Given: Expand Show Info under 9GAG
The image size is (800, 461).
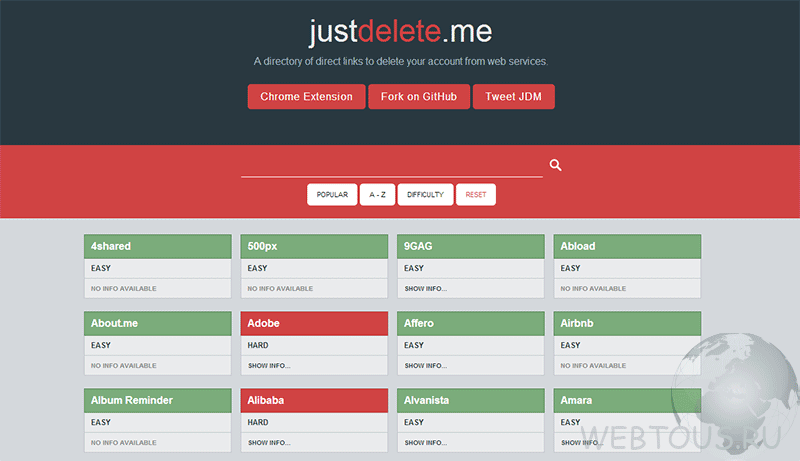Looking at the screenshot, I should 425,289.
